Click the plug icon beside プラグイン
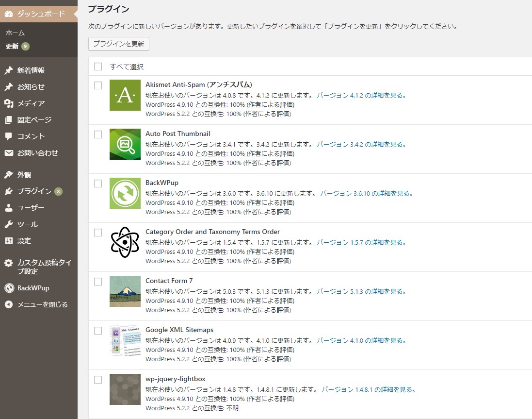This screenshot has width=532, height=419. pos(9,191)
